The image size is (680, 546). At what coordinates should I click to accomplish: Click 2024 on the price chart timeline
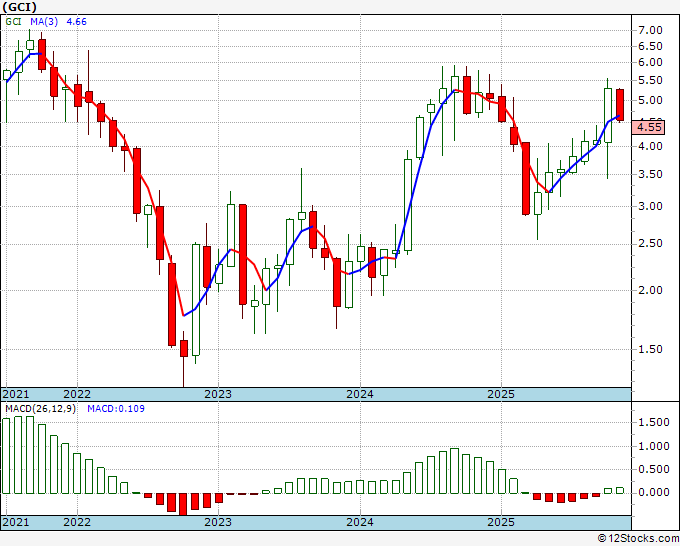pyautogui.click(x=360, y=394)
